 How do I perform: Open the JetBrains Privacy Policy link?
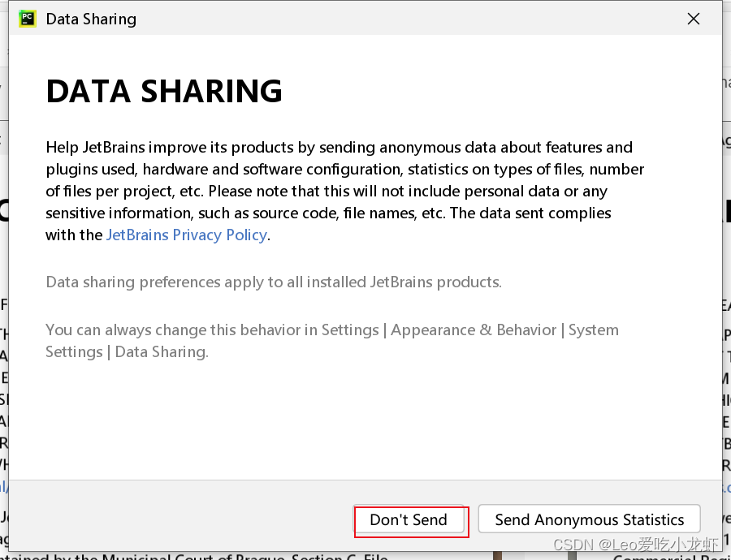coord(187,235)
